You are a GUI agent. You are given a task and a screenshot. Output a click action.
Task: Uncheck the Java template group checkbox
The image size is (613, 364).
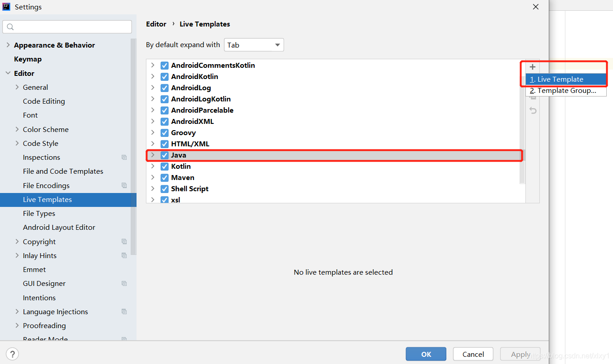[x=164, y=155]
